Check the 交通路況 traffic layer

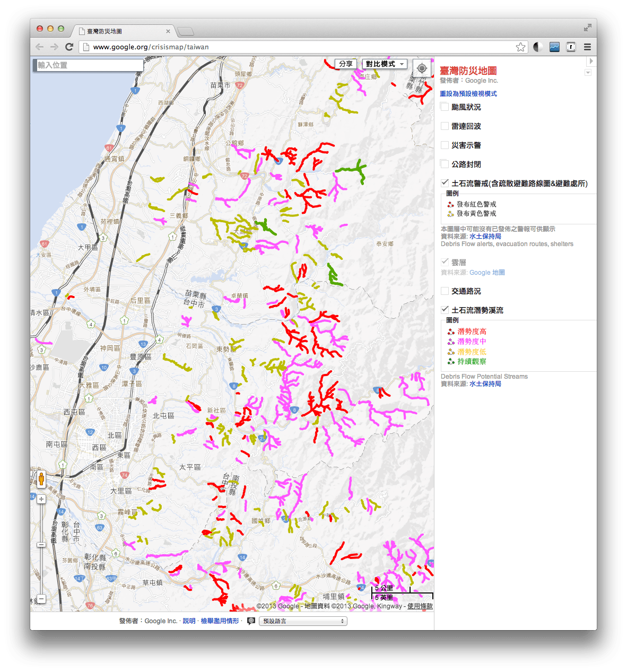click(445, 291)
